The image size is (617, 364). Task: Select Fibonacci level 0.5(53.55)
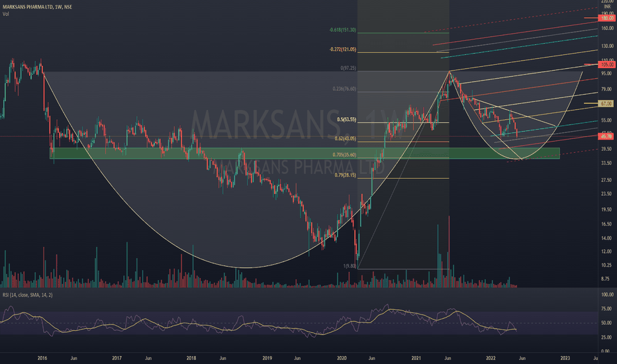(x=346, y=120)
